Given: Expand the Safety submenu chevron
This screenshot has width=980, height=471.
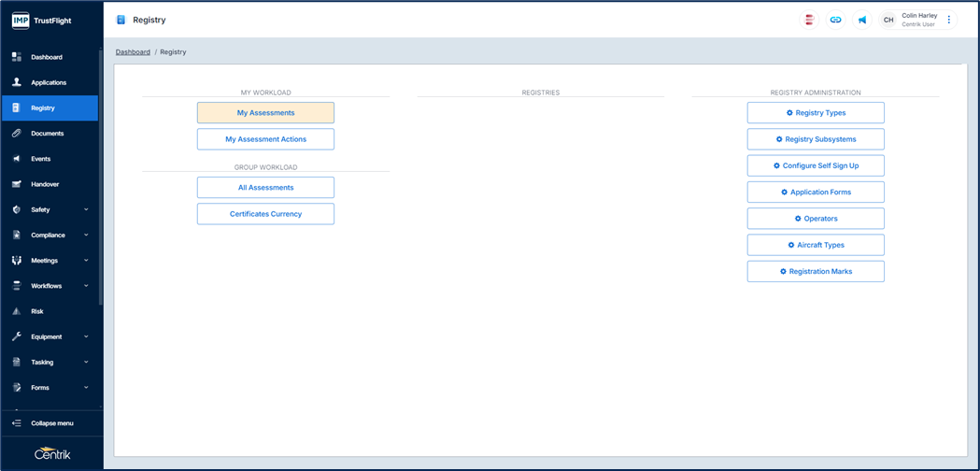Looking at the screenshot, I should tap(86, 210).
